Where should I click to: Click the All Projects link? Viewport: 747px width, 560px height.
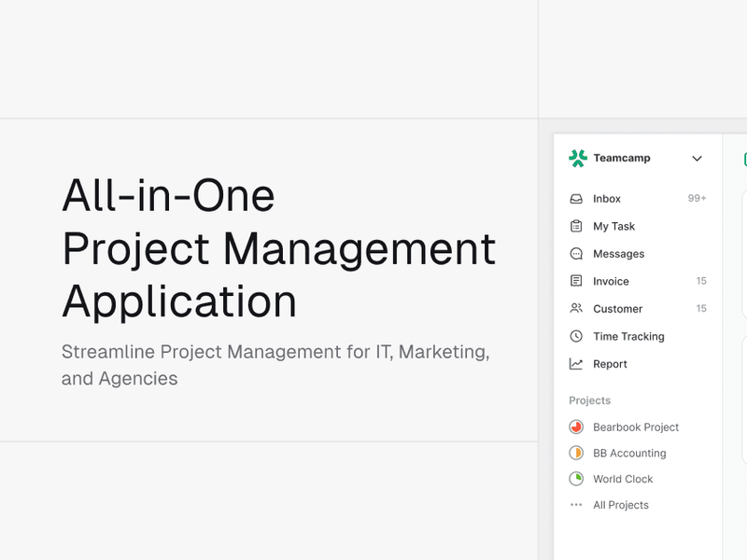click(x=621, y=505)
